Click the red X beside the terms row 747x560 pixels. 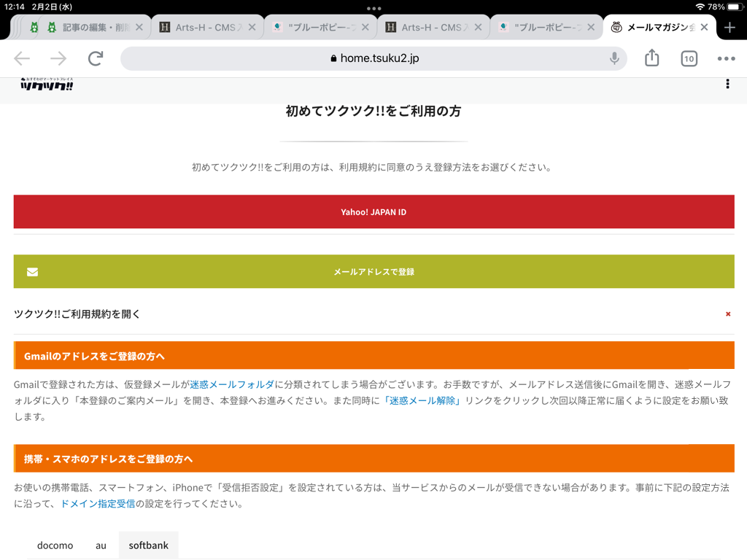tap(727, 314)
